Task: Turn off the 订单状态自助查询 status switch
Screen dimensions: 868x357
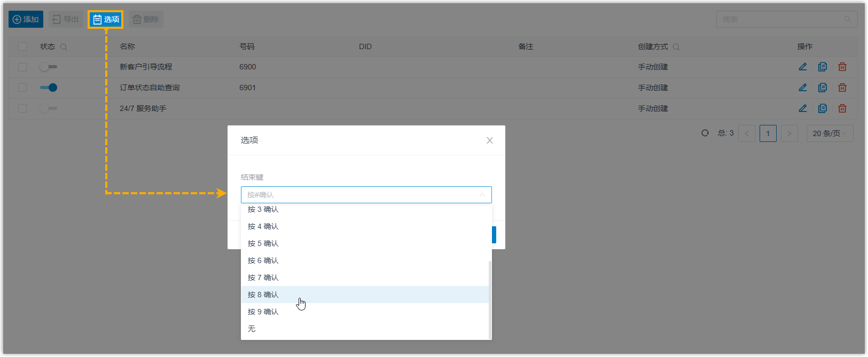Action: 48,88
